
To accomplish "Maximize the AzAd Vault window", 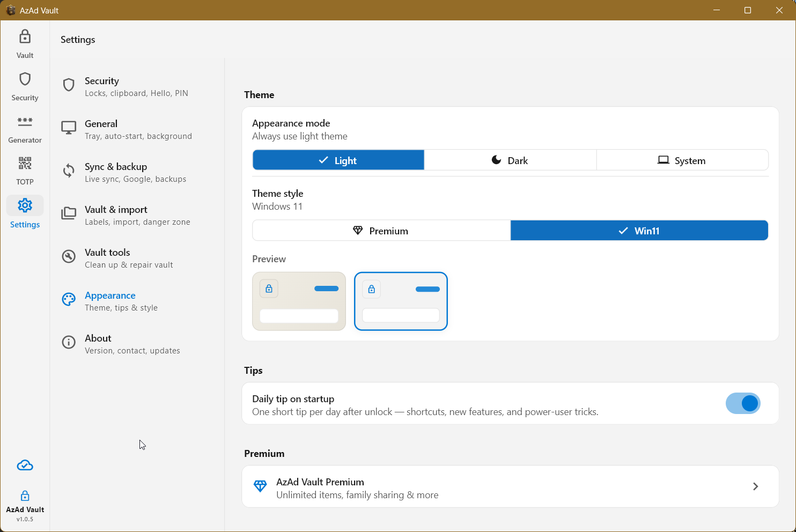I will point(748,10).
